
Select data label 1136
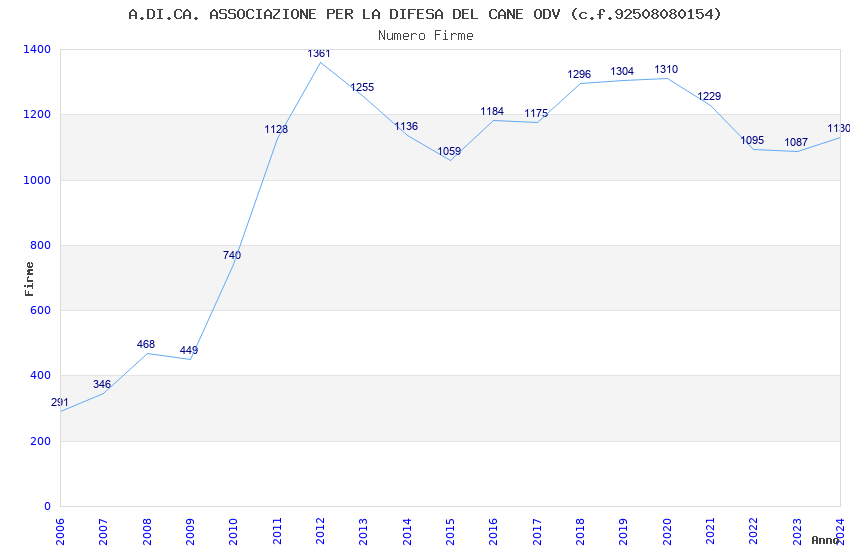pos(406,126)
